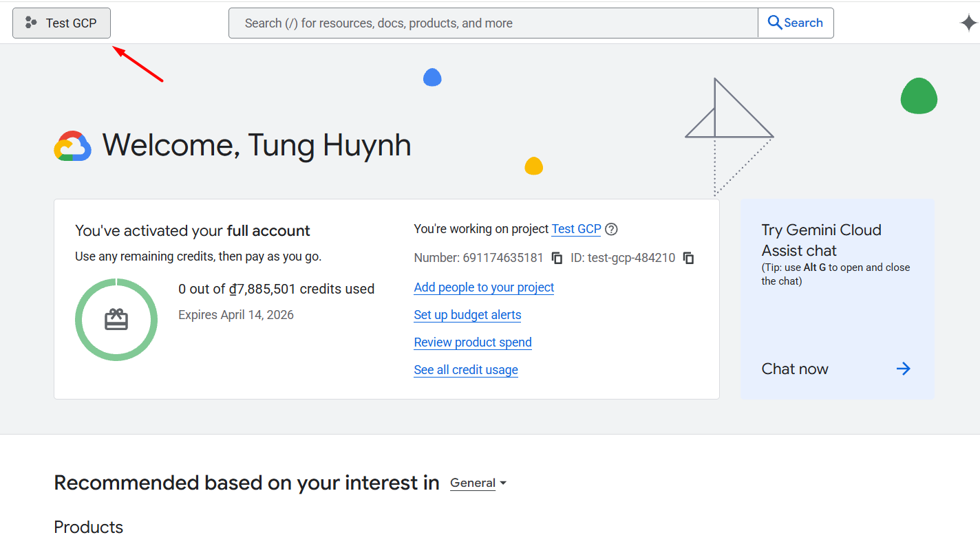
Task: Click the Google Cloud logo by the welcome message
Action: 72,145
